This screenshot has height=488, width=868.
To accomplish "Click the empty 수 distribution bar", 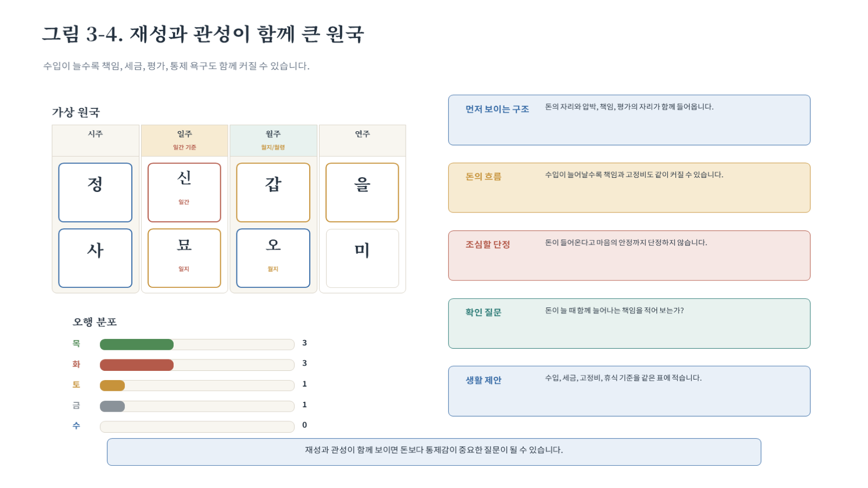I will click(x=197, y=427).
